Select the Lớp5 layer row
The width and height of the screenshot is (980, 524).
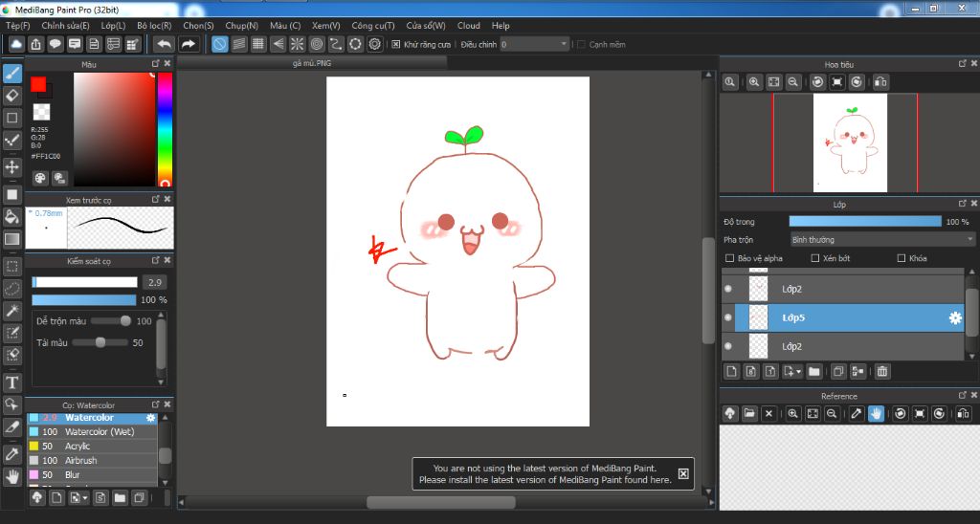(x=843, y=317)
